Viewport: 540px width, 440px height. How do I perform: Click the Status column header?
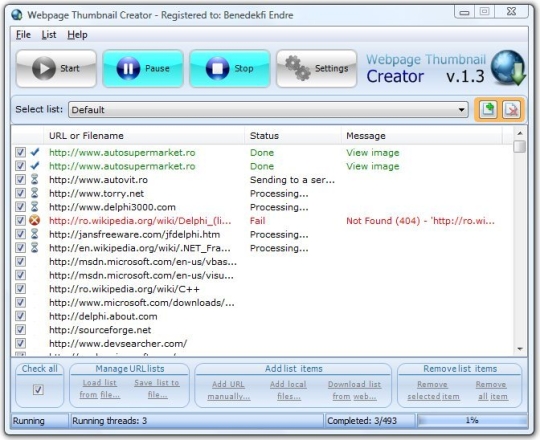pos(293,136)
